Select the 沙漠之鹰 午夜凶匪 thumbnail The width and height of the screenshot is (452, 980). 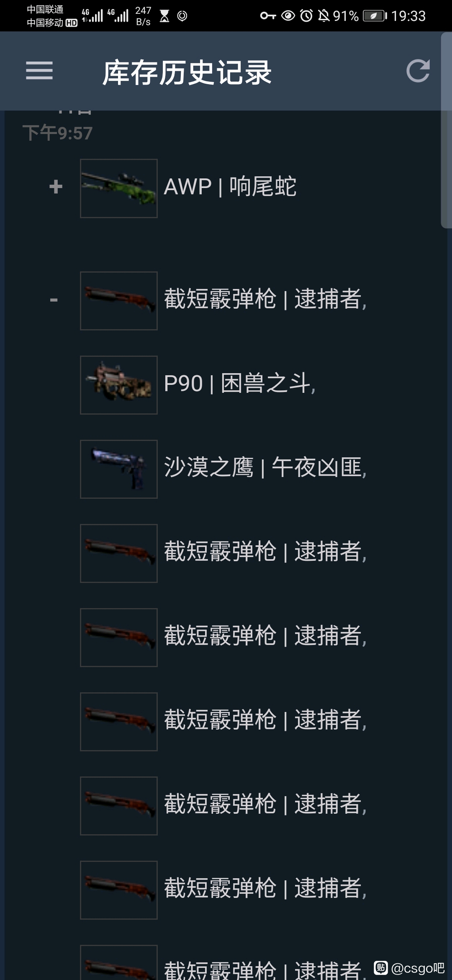click(x=119, y=469)
